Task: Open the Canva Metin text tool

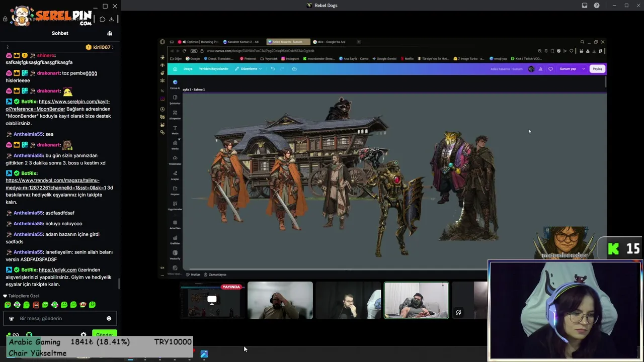Action: [x=175, y=130]
